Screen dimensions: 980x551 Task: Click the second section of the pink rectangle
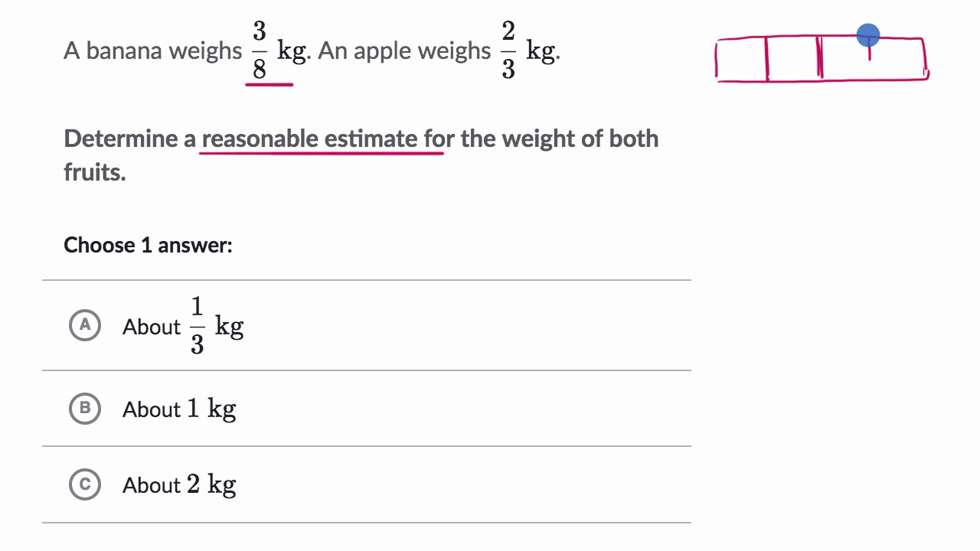[793, 58]
